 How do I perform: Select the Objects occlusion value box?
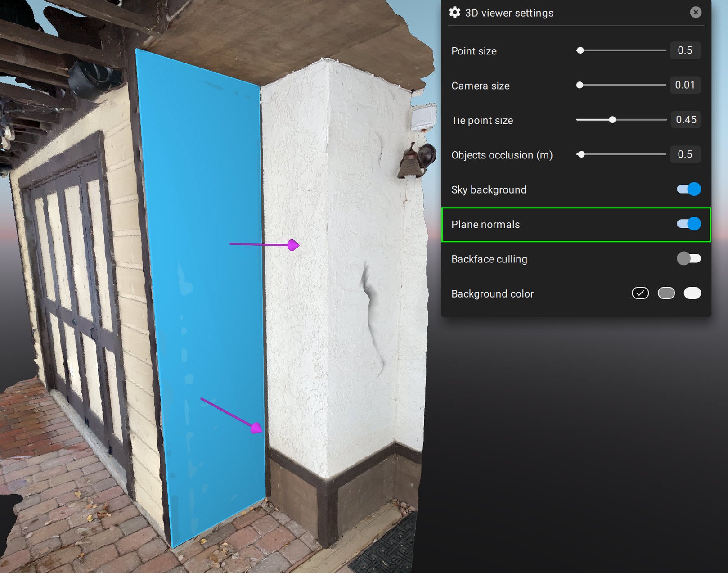(685, 154)
